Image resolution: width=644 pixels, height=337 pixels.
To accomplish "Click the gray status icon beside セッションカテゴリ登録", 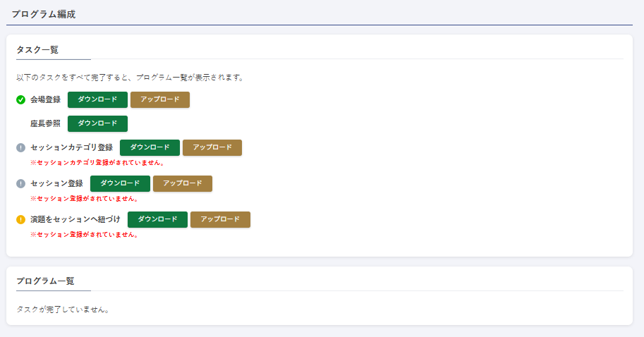I will click(20, 148).
